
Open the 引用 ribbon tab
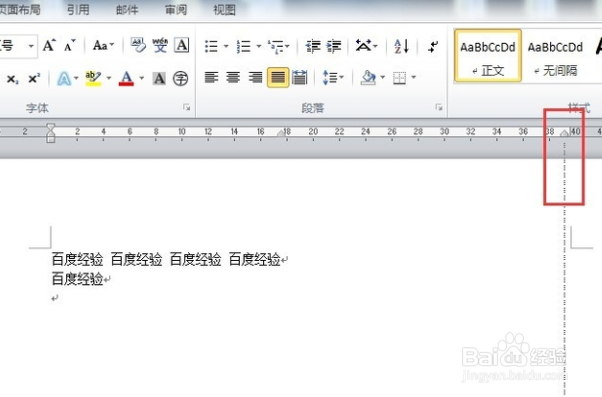(78, 9)
